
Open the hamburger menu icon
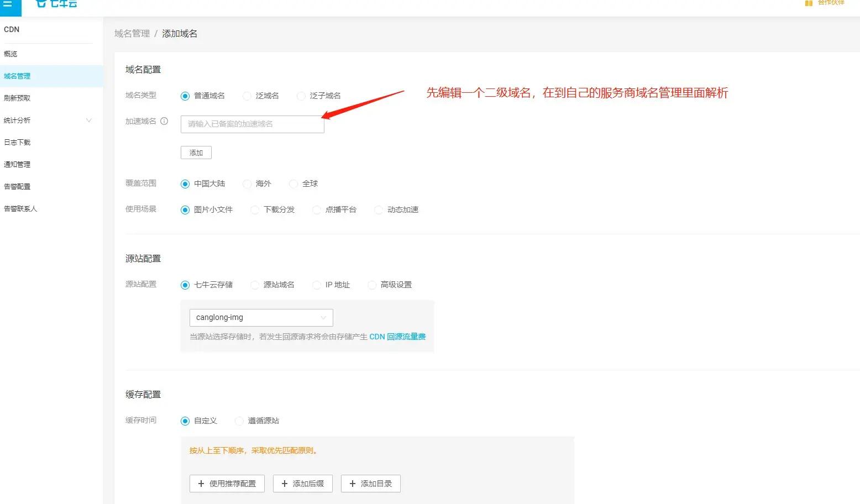(x=8, y=4)
